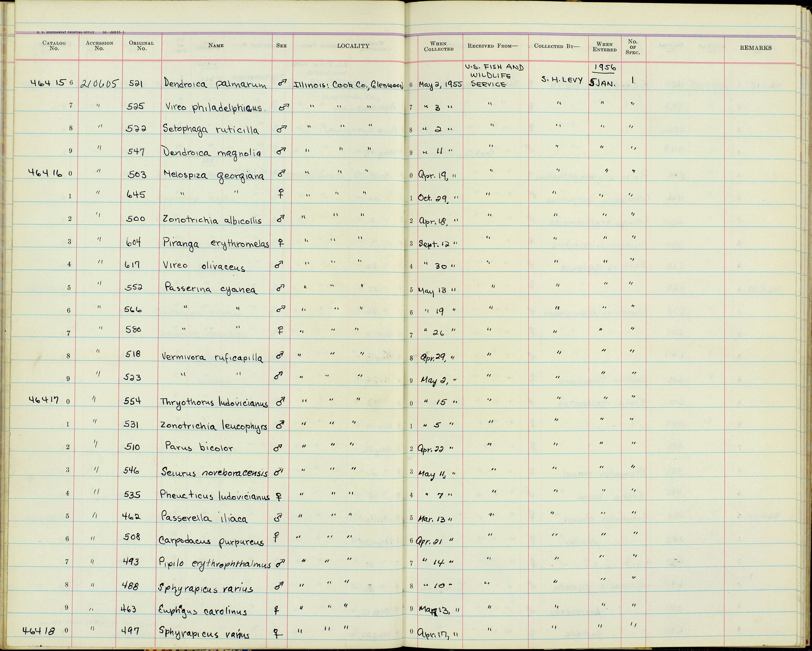Click the 'Accession No.' column header

click(x=100, y=46)
